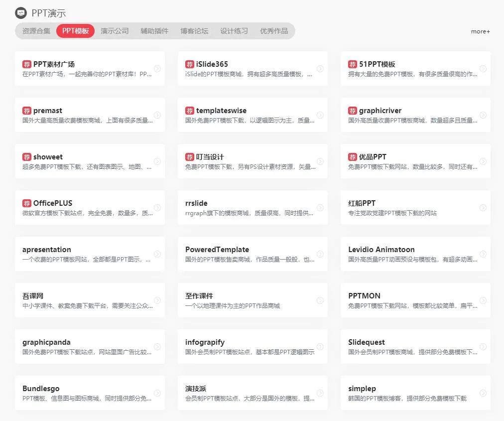The width and height of the screenshot is (504, 421).
Task: Open the 吾课网 site title
Action: [x=33, y=295]
